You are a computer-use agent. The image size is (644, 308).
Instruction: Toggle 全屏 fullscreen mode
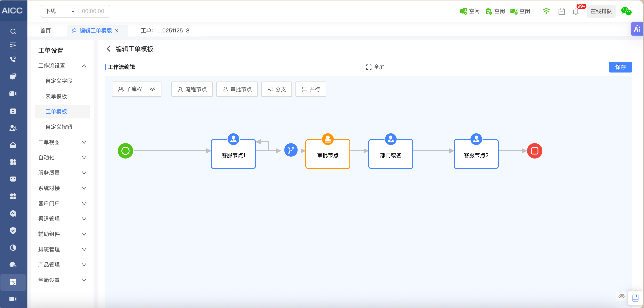pyautogui.click(x=375, y=67)
